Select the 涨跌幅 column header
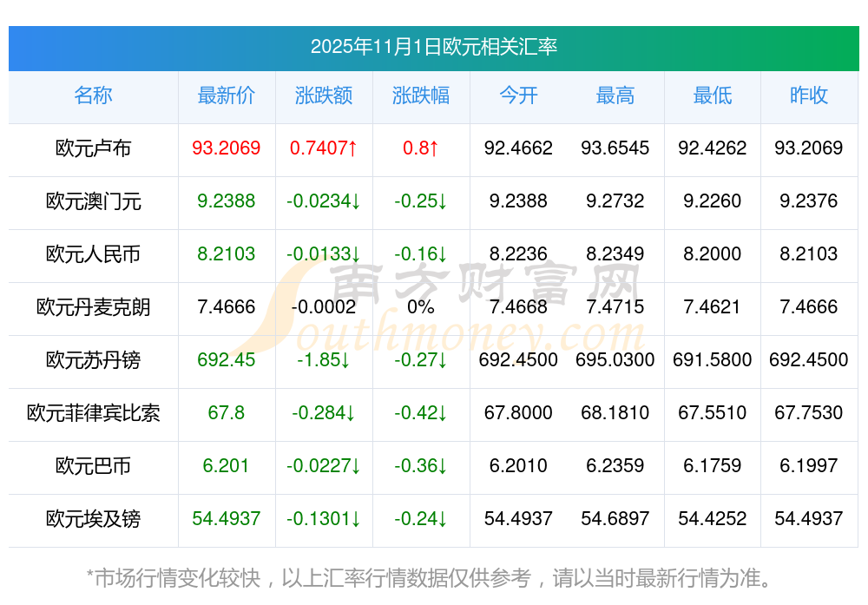868x605 pixels. pyautogui.click(x=421, y=95)
